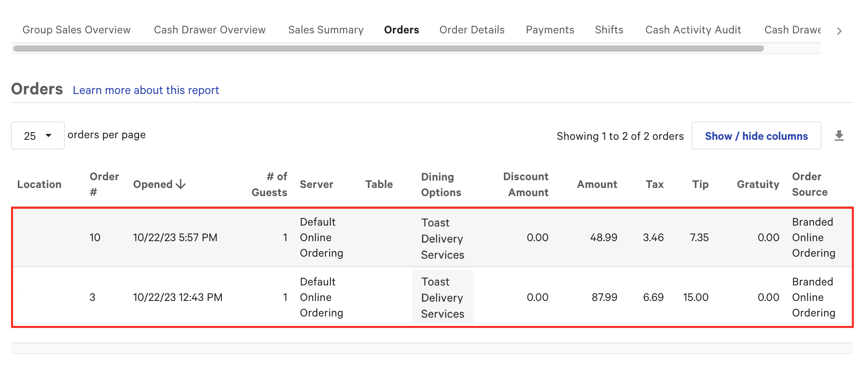Open the Cash Drawer Overview report
The width and height of the screenshot is (868, 372).
210,30
